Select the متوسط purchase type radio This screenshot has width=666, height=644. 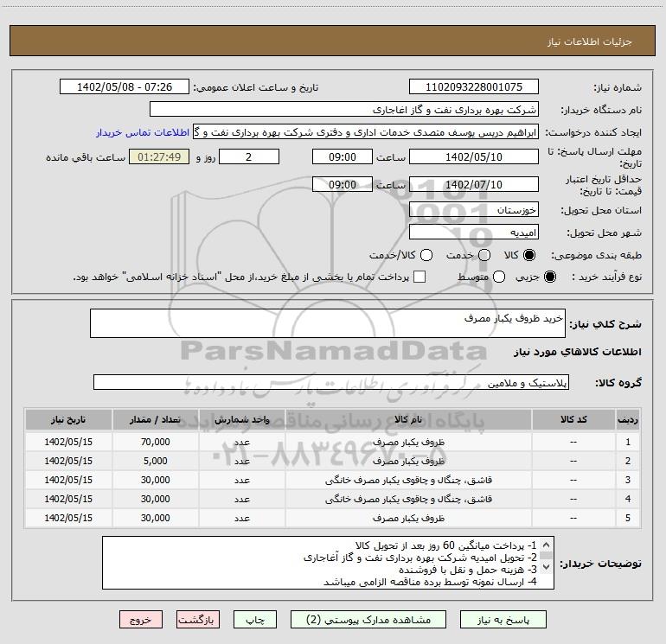coord(499,277)
